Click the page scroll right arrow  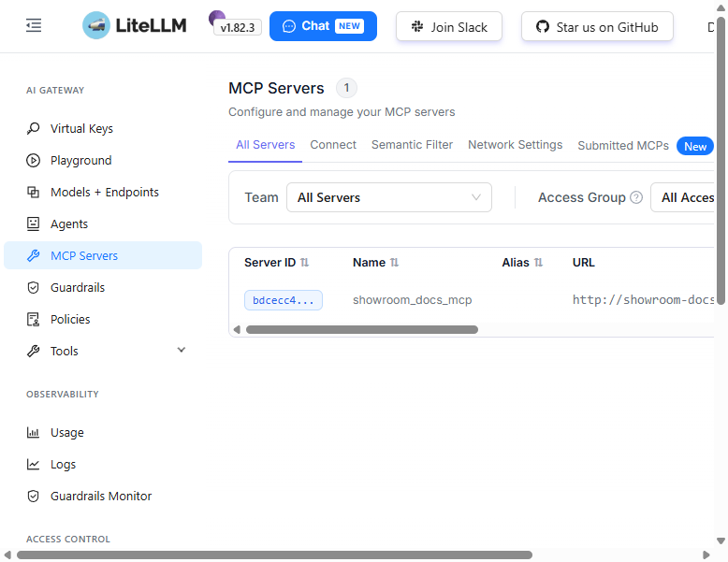pos(706,555)
